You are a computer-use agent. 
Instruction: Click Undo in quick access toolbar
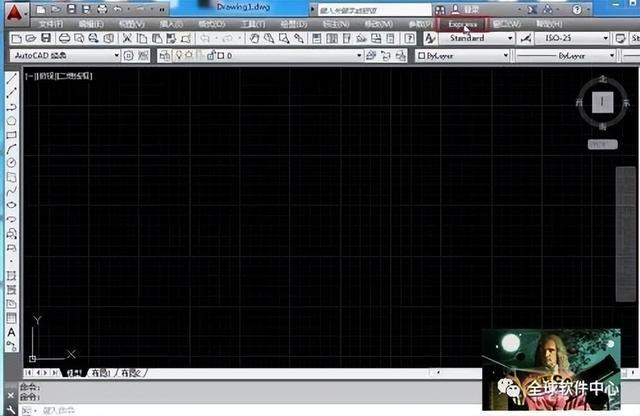click(118, 9)
